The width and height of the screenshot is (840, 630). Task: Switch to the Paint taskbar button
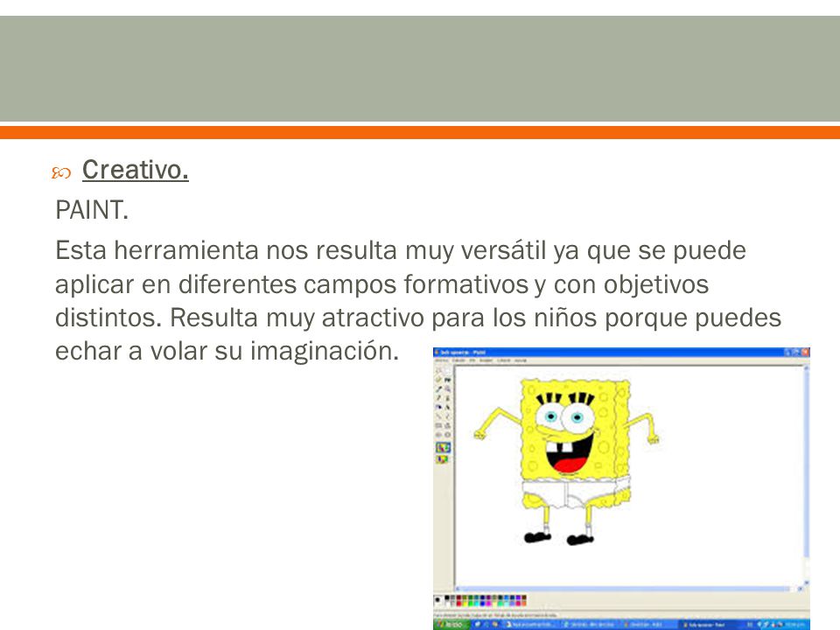710,625
